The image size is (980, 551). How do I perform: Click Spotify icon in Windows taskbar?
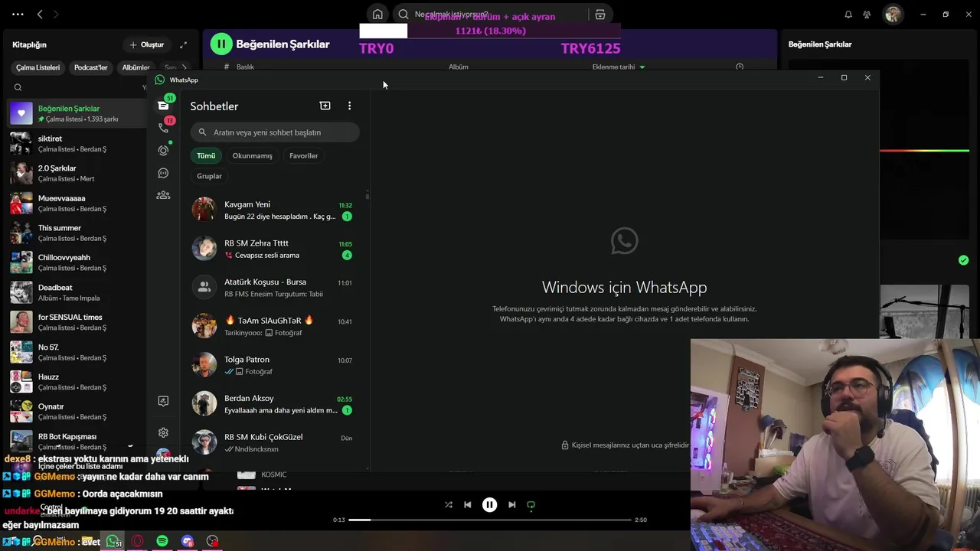[162, 541]
